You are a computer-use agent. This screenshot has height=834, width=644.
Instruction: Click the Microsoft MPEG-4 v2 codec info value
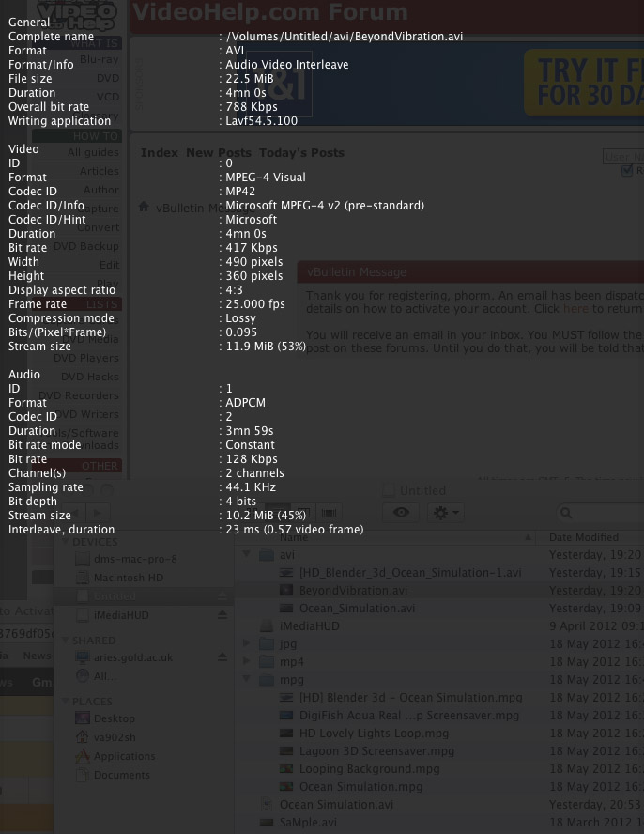click(325, 206)
